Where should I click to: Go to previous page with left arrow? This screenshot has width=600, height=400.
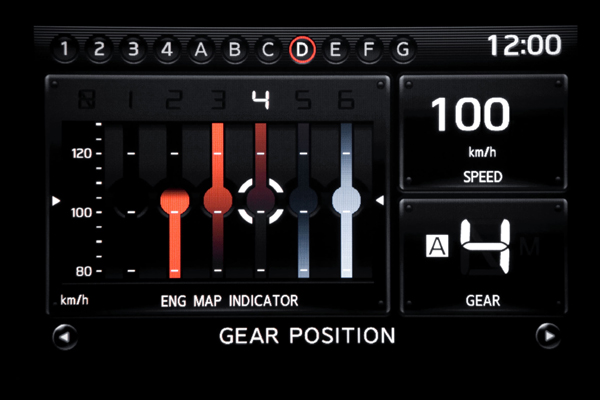tap(65, 336)
